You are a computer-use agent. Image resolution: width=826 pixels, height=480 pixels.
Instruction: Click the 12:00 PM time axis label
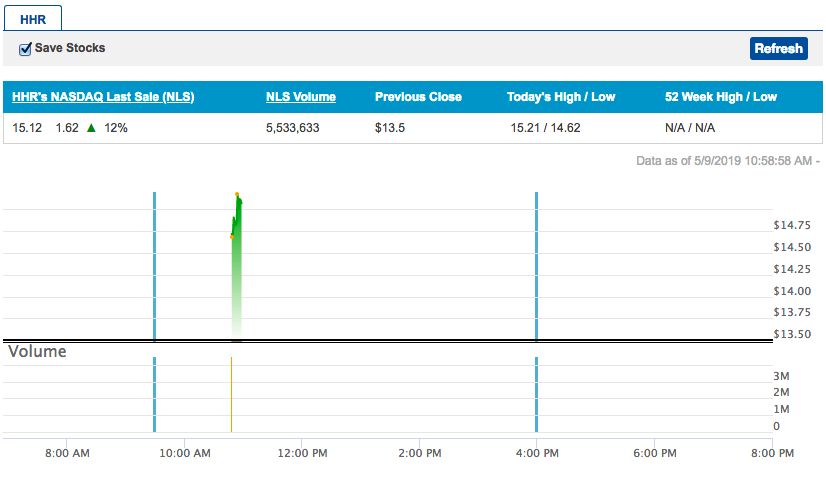302,453
